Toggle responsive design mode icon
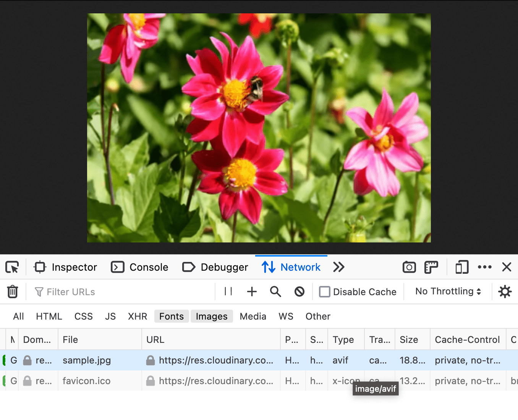 tap(461, 267)
